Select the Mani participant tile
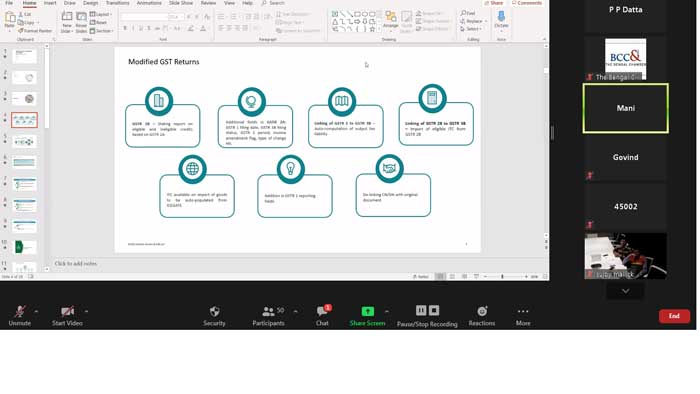 (625, 108)
